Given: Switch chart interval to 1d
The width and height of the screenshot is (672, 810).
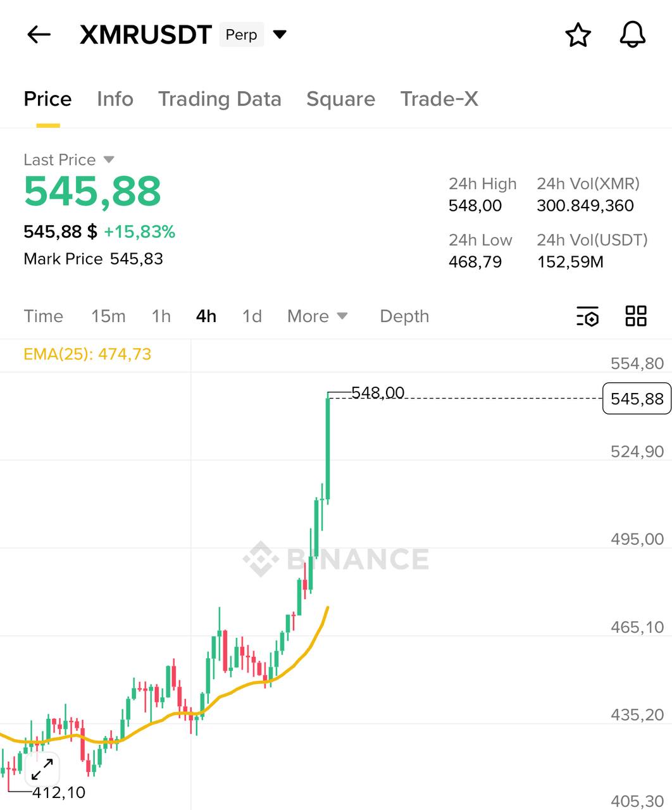Looking at the screenshot, I should pyautogui.click(x=251, y=316).
